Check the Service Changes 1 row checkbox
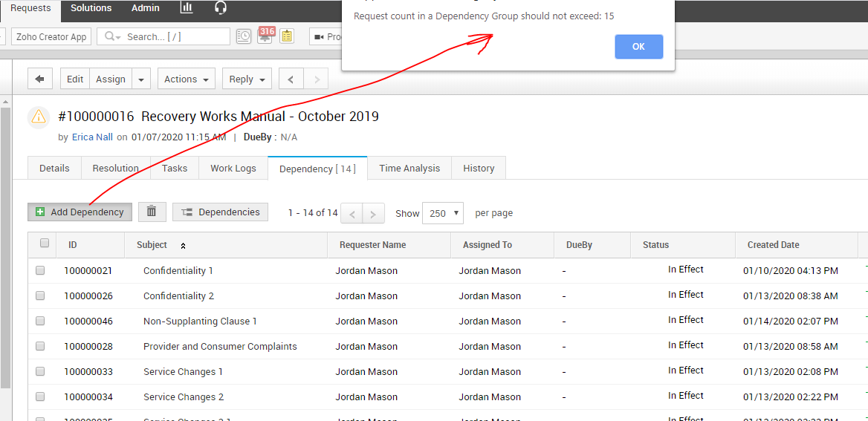This screenshot has height=421, width=868. point(40,372)
